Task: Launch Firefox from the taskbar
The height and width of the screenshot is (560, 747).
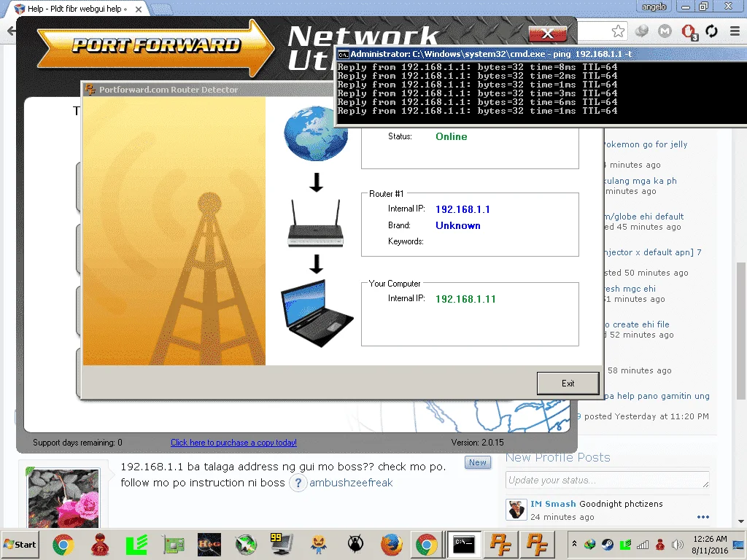Action: [x=391, y=544]
